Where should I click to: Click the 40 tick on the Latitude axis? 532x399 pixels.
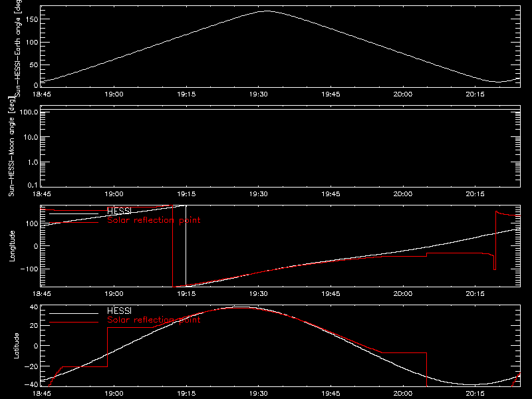point(34,307)
